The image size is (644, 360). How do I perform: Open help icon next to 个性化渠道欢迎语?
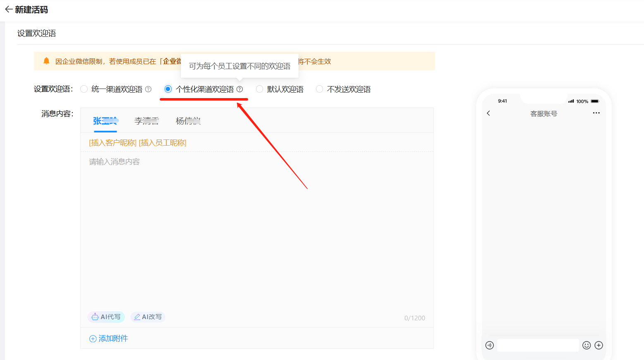tap(240, 89)
